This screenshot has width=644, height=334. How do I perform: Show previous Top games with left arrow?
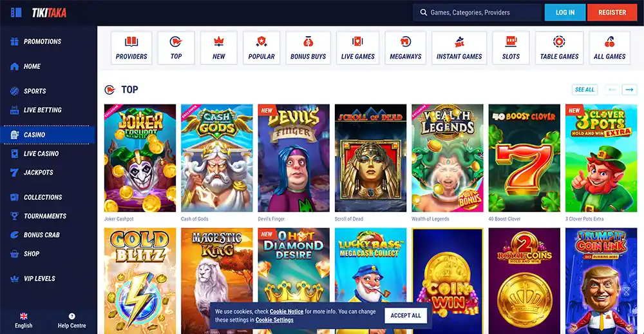coord(612,89)
